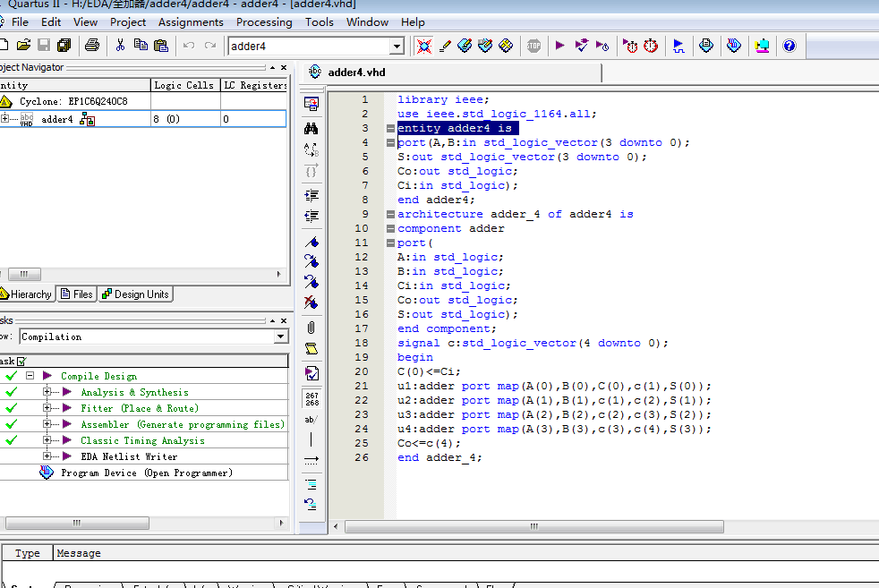This screenshot has width=879, height=588.
Task: Open the Processing menu
Action: pos(264,21)
